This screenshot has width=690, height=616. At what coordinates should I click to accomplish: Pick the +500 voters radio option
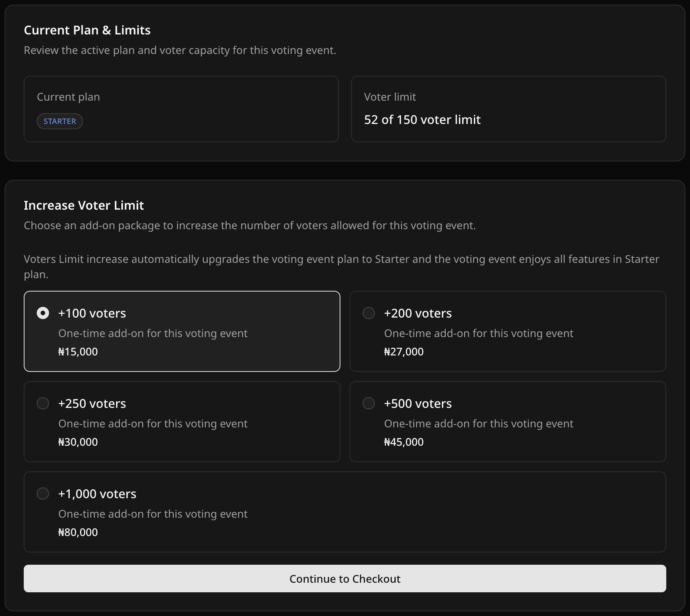[369, 403]
